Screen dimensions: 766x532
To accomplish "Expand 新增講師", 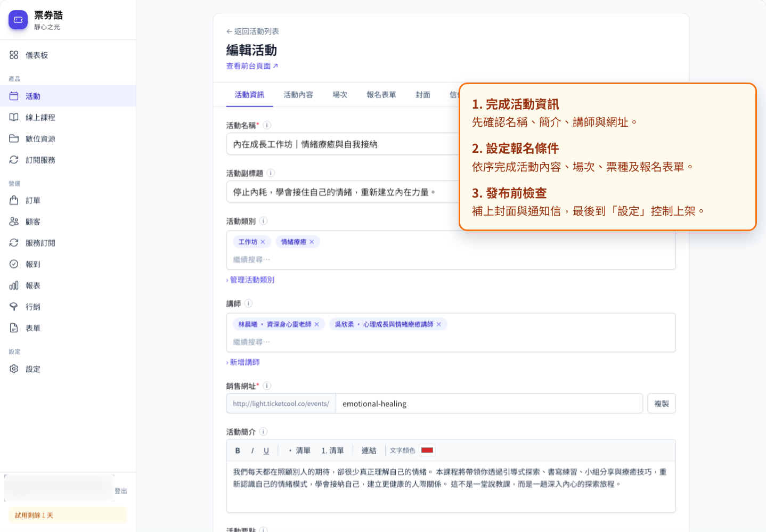I will click(x=243, y=362).
